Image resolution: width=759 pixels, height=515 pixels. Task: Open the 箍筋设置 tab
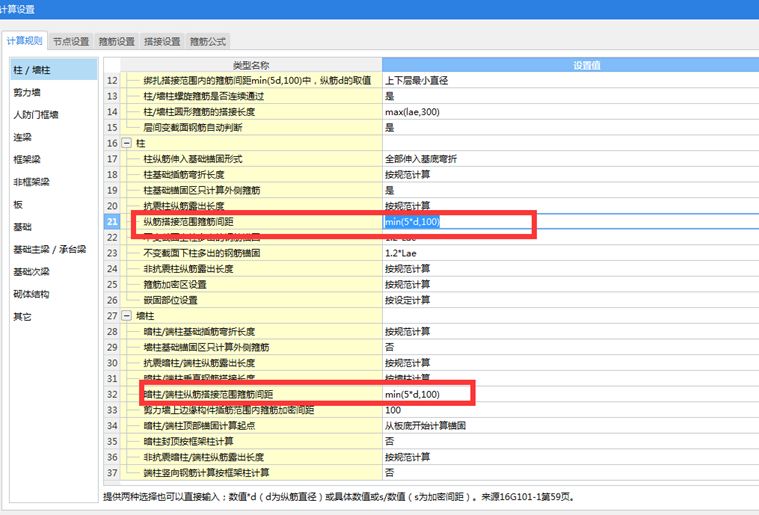(116, 41)
